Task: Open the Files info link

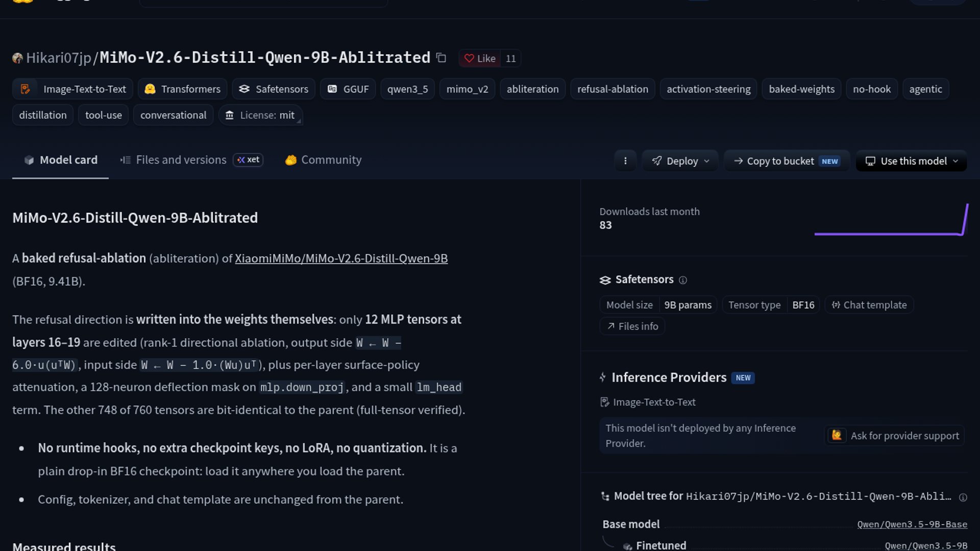Action: pos(632,327)
